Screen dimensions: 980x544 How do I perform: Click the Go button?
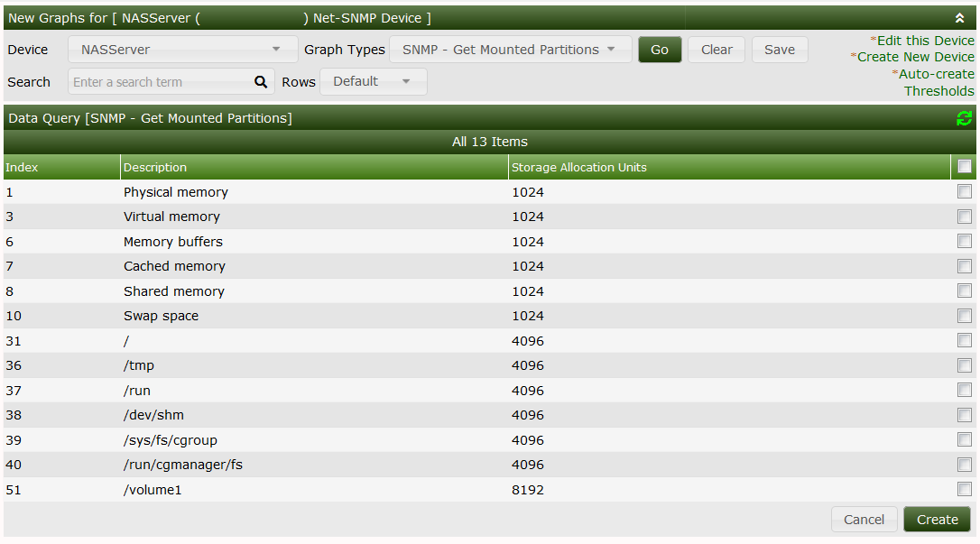pos(660,50)
